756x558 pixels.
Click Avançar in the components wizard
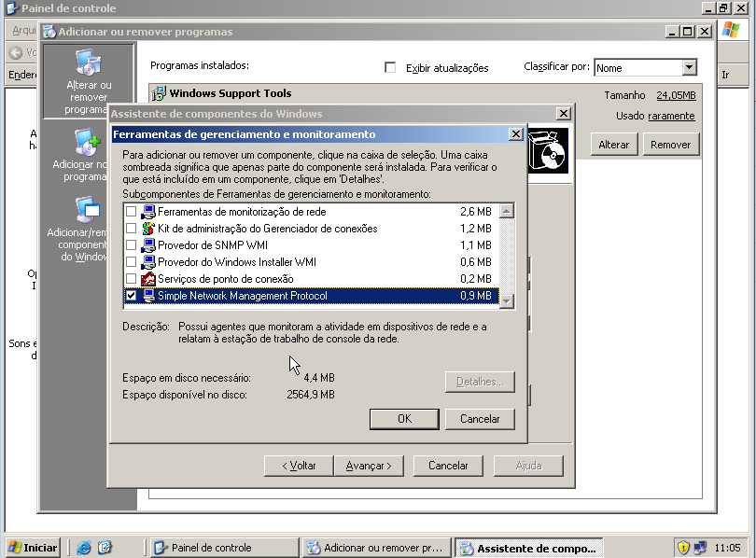click(x=368, y=466)
